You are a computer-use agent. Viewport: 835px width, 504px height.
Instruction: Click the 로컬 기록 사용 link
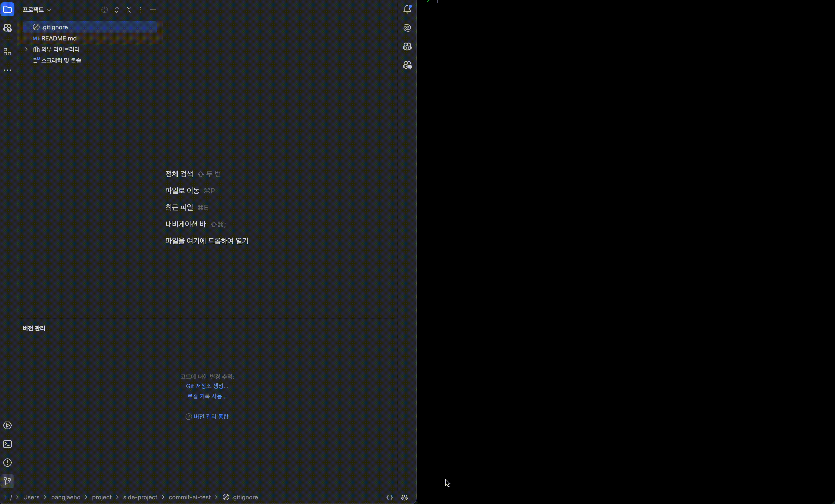click(207, 396)
